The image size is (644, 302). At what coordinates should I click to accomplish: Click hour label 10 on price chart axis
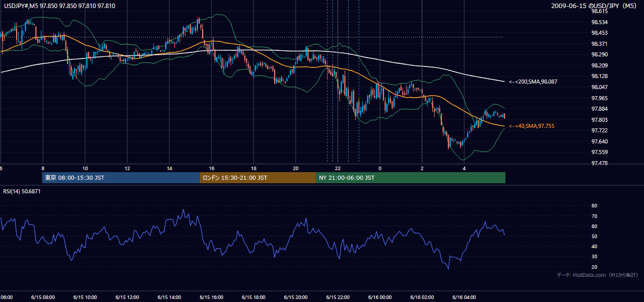click(x=85, y=168)
